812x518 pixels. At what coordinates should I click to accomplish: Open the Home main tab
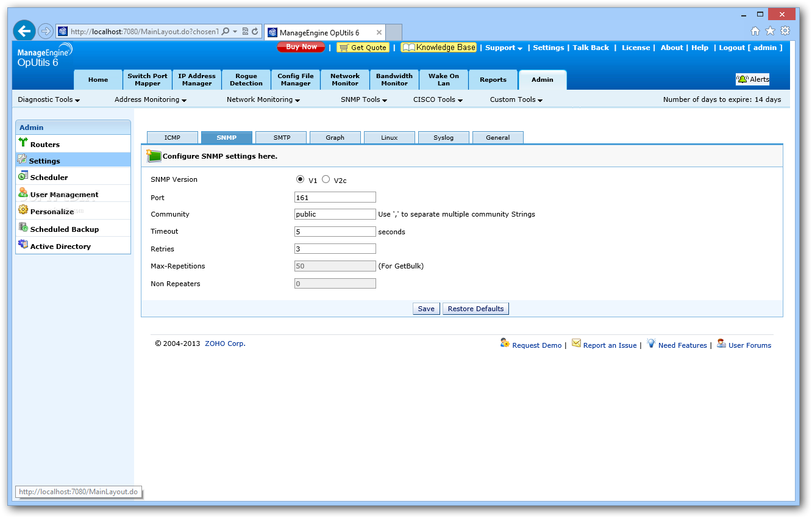(x=98, y=80)
